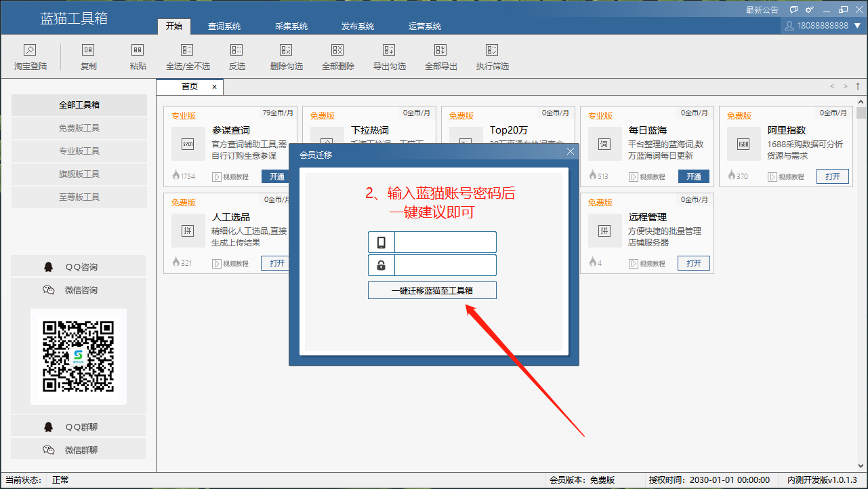Screen dimensions: 868x489
Task: Click the 粘贴 paste icon
Action: tap(138, 50)
